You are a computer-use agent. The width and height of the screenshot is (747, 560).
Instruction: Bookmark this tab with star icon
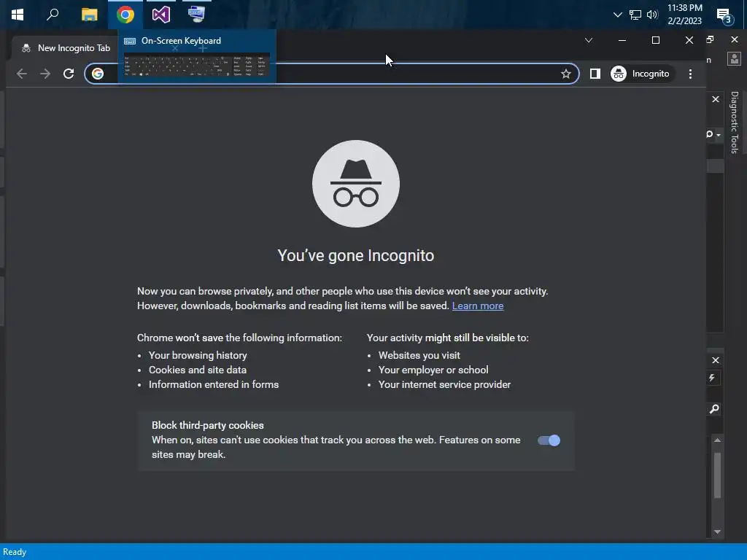(565, 74)
